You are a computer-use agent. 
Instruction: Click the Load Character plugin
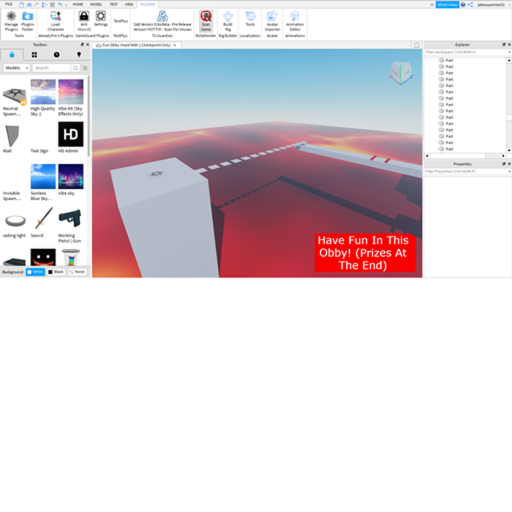(55, 21)
